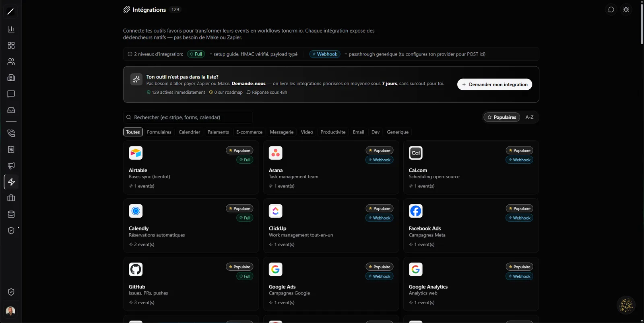Click "2 event(s)" on Calendly card

[x=144, y=245]
